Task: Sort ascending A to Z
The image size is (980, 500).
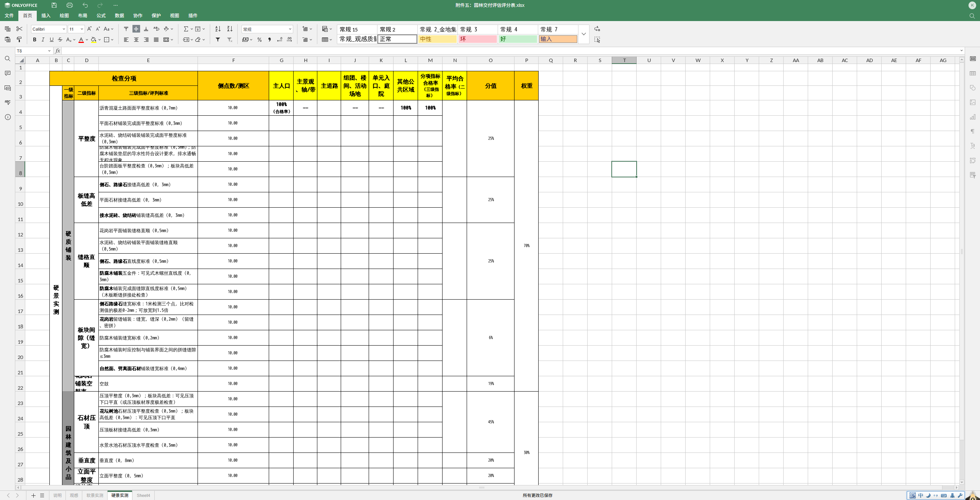Action: click(x=218, y=29)
